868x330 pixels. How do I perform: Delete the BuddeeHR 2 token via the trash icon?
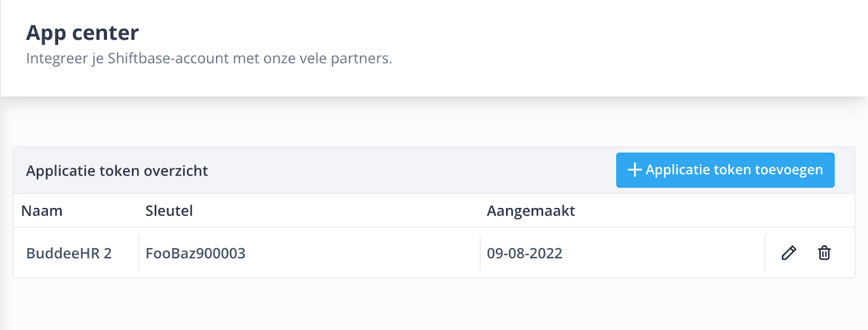(824, 253)
